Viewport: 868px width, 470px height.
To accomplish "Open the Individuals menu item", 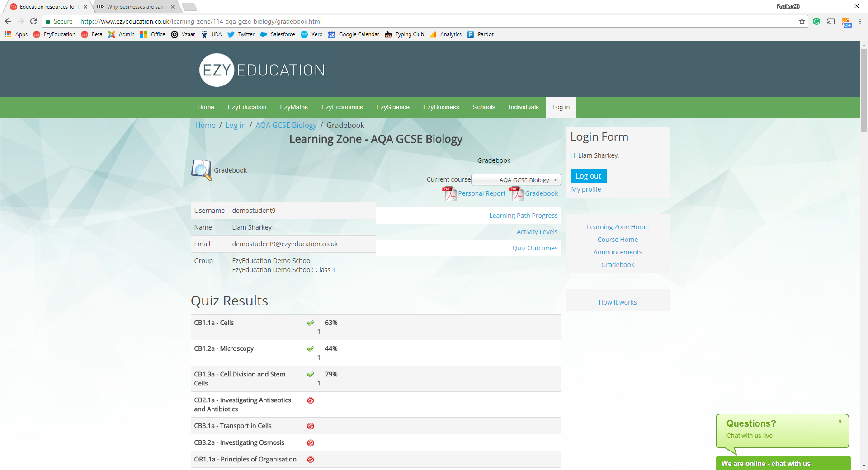I will coord(524,108).
